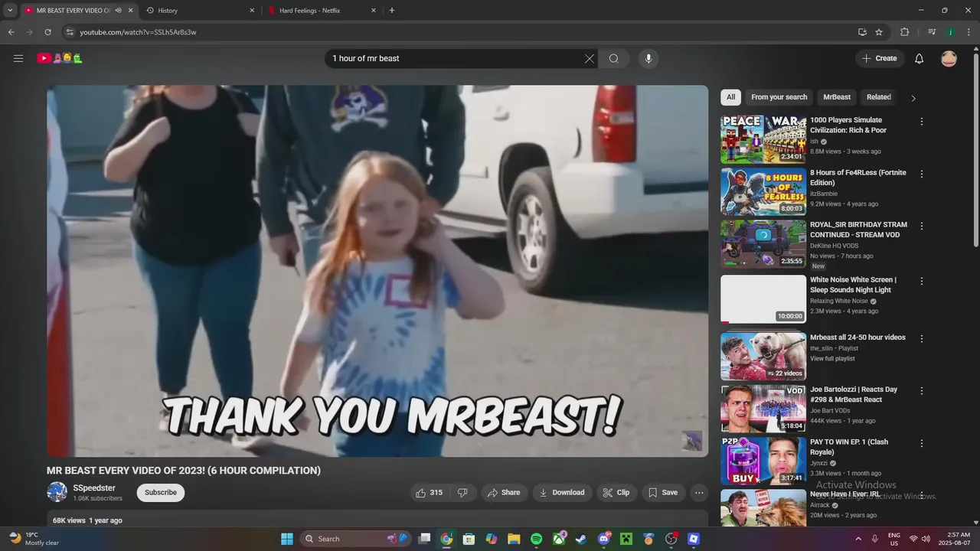The height and width of the screenshot is (551, 980).
Task: Mute the tab audio speaker icon
Action: pos(118,11)
